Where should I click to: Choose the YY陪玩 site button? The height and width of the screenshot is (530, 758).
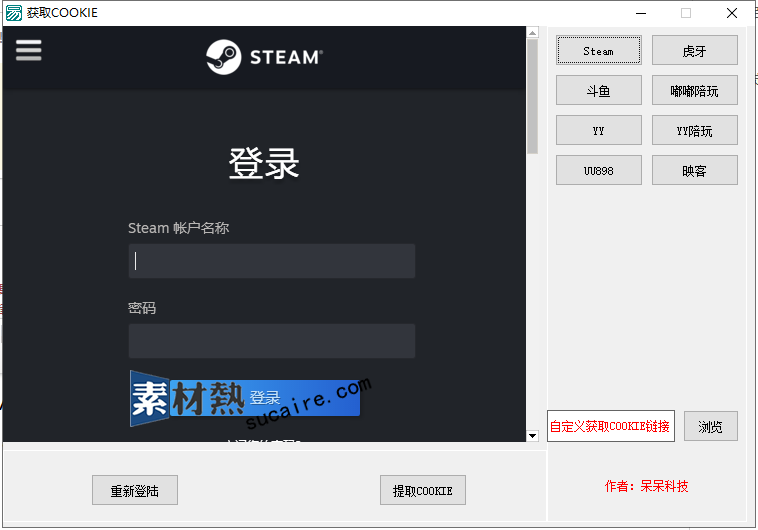[695, 130]
